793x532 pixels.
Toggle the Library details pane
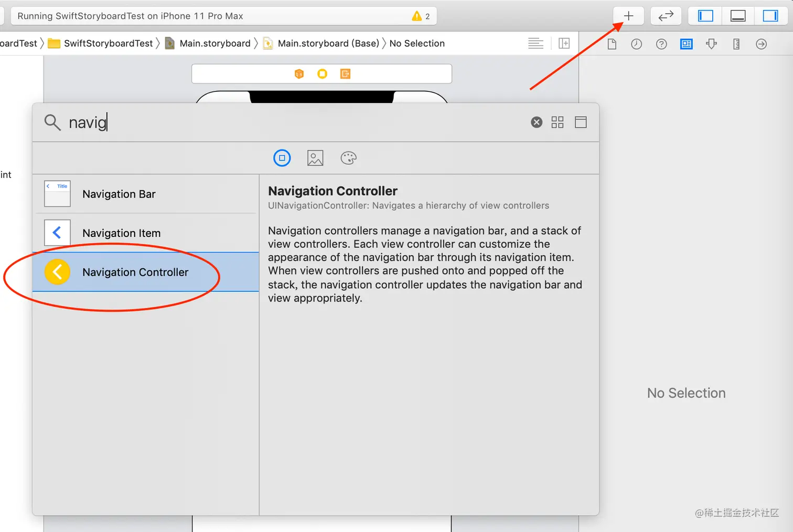point(581,122)
